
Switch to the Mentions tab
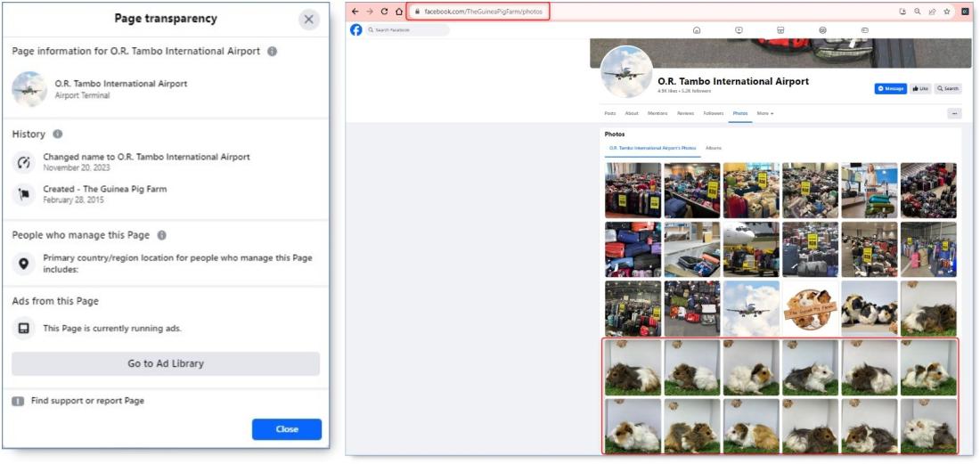(657, 114)
